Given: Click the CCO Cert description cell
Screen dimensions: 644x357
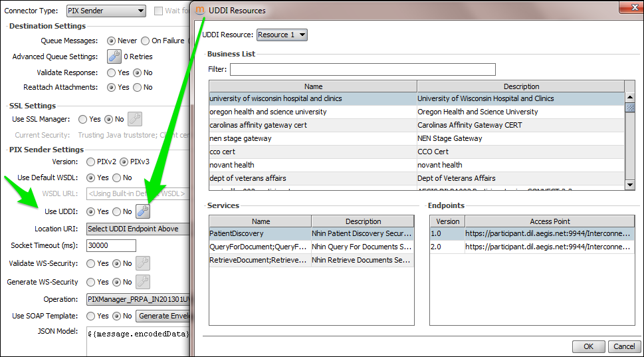Looking at the screenshot, I should pyautogui.click(x=521, y=152).
